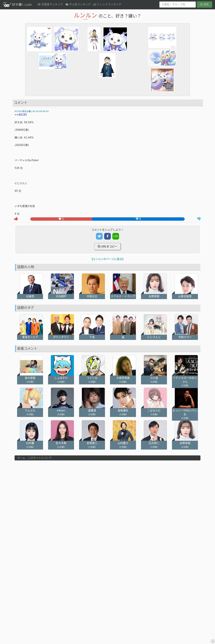Open the 令和ロマン tag card

(185, 327)
